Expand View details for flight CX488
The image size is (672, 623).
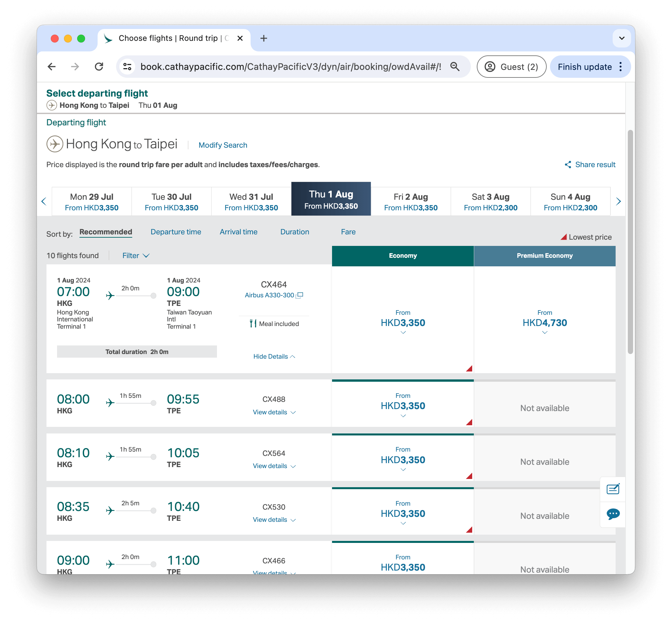[x=274, y=412]
